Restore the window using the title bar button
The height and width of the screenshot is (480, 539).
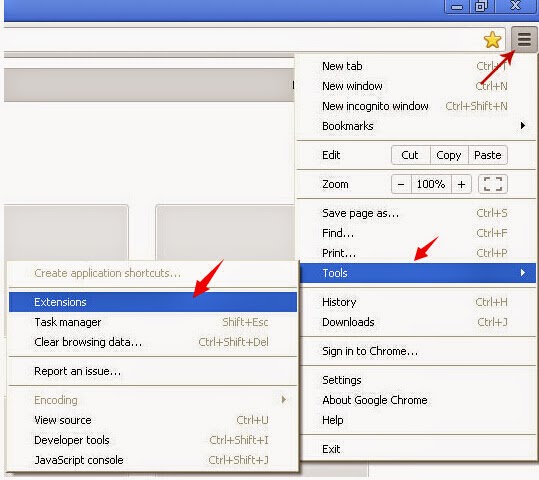point(481,6)
